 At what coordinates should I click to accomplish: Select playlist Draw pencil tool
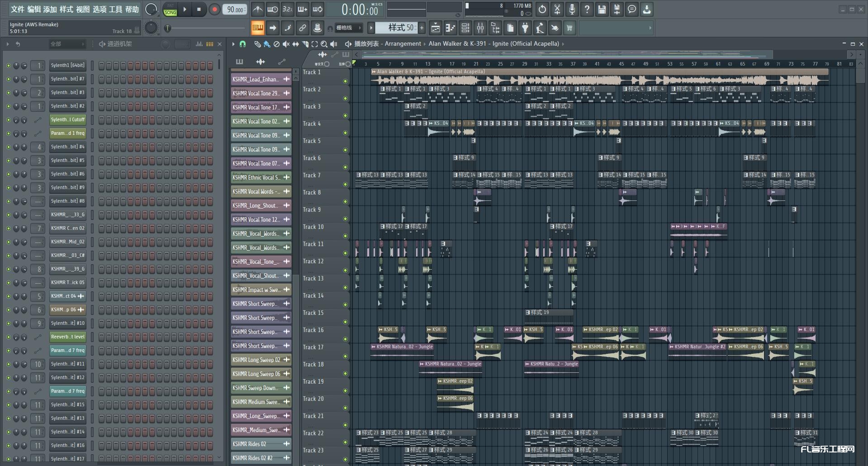coord(257,44)
